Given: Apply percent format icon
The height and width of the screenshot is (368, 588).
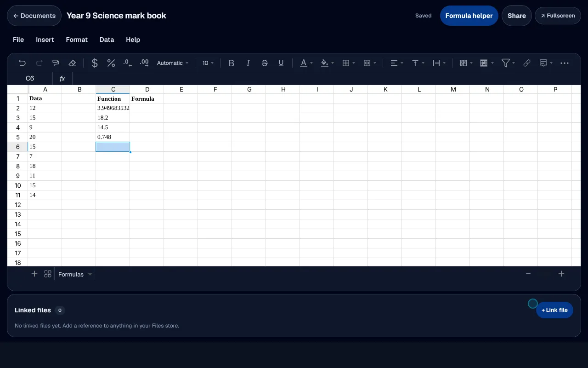Looking at the screenshot, I should (x=111, y=63).
